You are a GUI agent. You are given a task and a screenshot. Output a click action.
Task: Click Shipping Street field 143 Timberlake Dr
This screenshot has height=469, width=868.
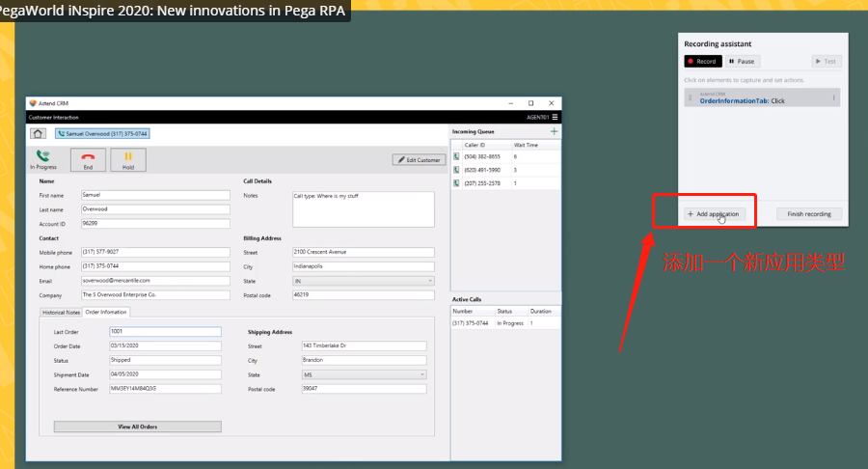click(364, 346)
